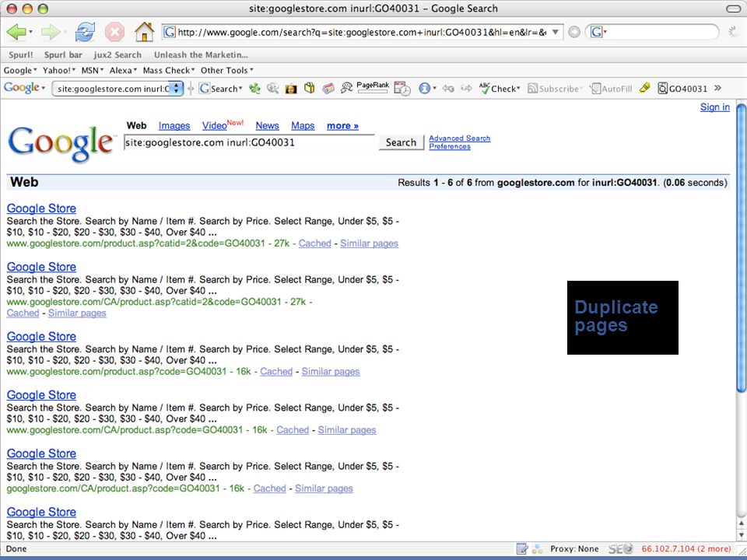Open the Google menu in the tools bar
747x560 pixels.
pos(20,71)
